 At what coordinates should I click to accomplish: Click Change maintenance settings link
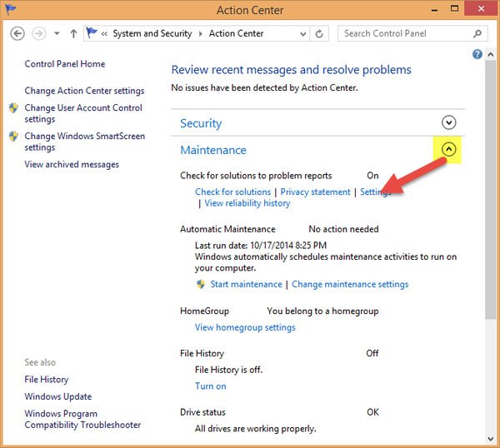[350, 284]
